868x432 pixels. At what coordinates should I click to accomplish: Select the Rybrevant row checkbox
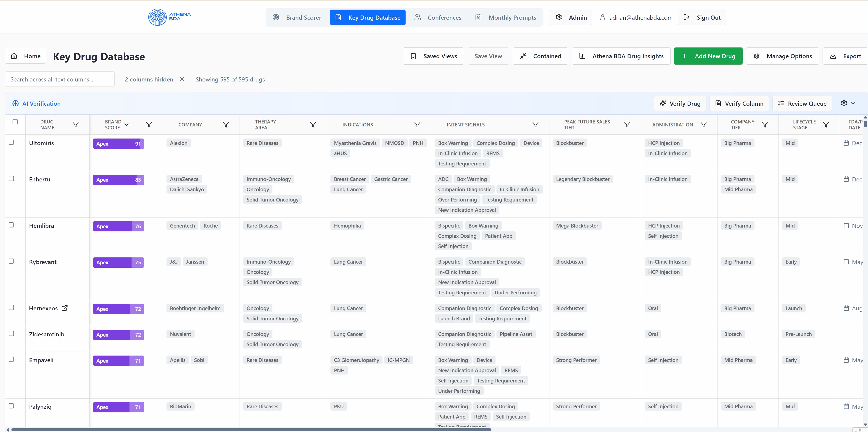point(11,261)
